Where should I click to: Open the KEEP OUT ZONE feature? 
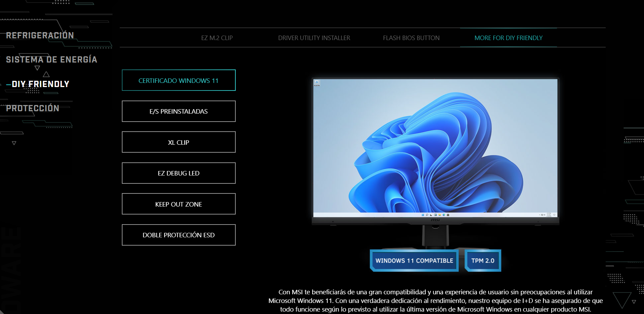[178, 204]
